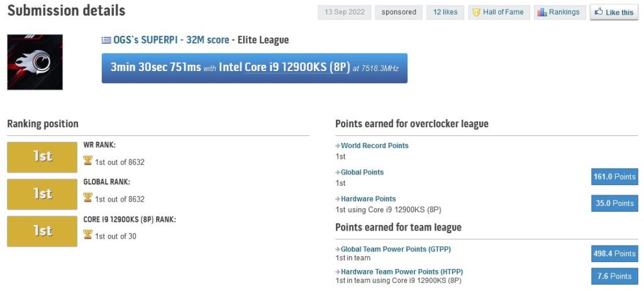Viewport: 644px width, 291px height.
Task: Open the Hall of Fame shield button
Action: [x=499, y=13]
